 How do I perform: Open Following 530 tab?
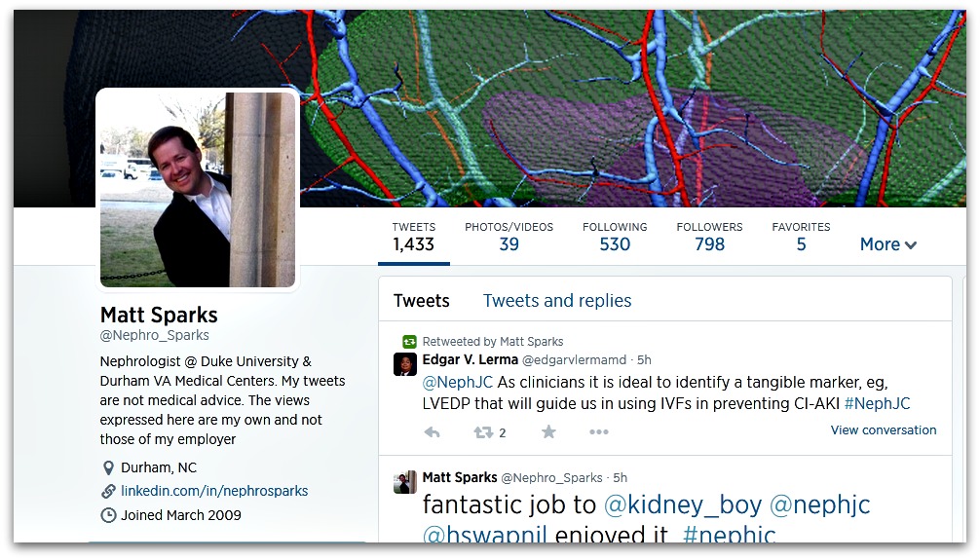pyautogui.click(x=615, y=237)
